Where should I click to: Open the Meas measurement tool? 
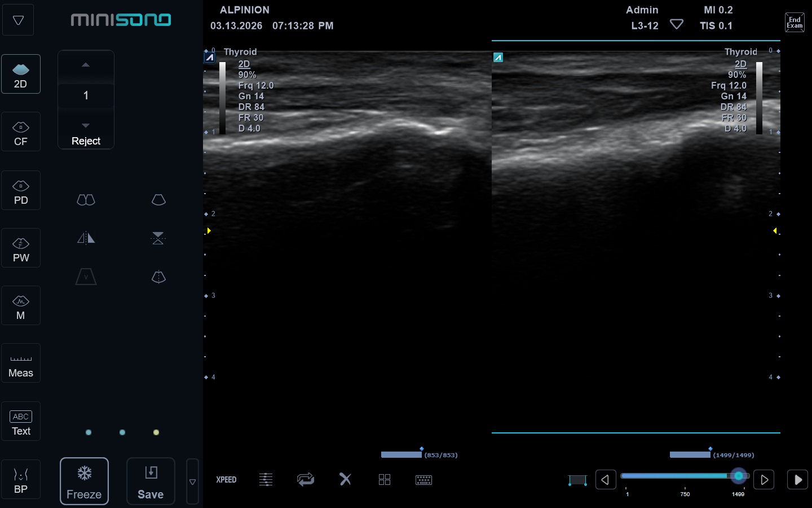coord(21,364)
